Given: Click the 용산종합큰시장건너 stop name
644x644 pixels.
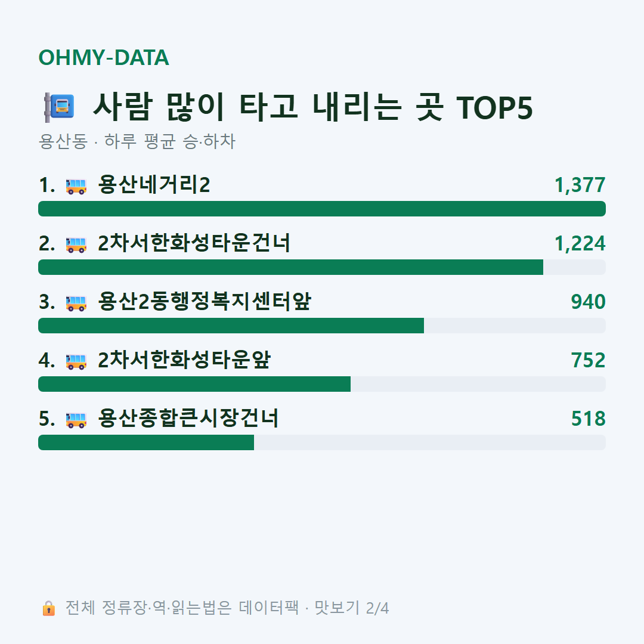Looking at the screenshot, I should (x=188, y=419).
